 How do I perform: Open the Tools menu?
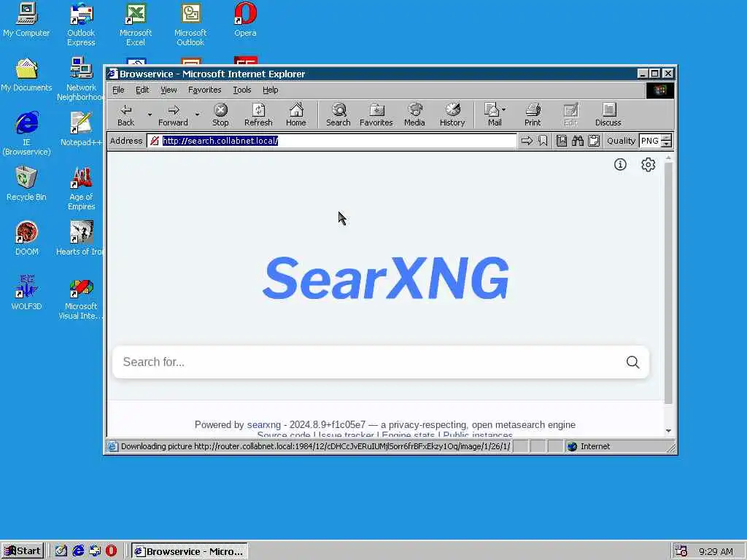(241, 90)
